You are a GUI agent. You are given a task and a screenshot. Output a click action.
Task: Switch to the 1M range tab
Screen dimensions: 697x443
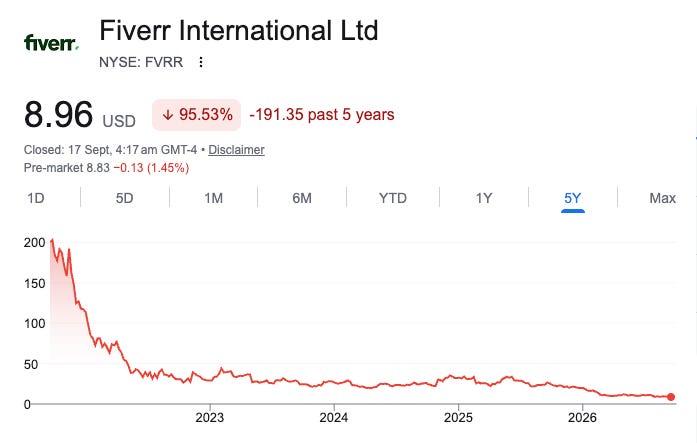(213, 198)
